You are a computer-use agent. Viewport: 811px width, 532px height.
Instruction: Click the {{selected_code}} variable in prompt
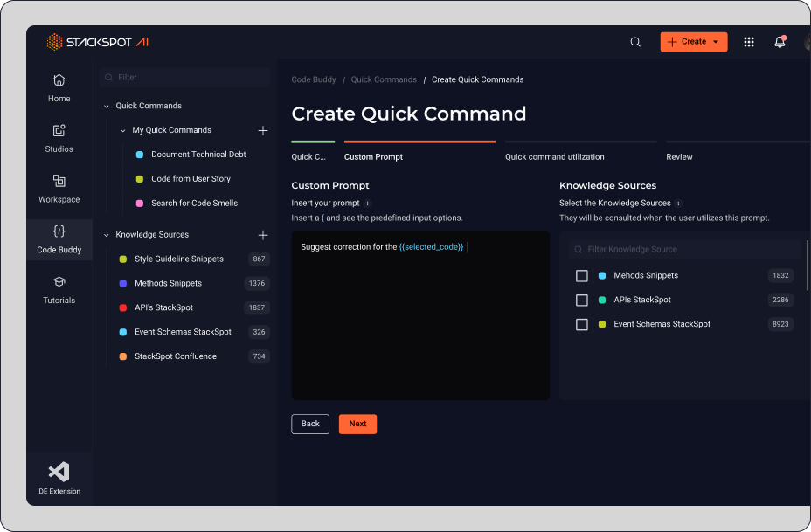click(431, 247)
